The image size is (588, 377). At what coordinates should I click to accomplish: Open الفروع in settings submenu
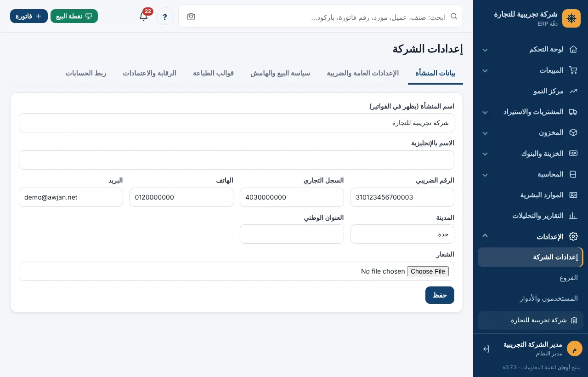(x=531, y=278)
